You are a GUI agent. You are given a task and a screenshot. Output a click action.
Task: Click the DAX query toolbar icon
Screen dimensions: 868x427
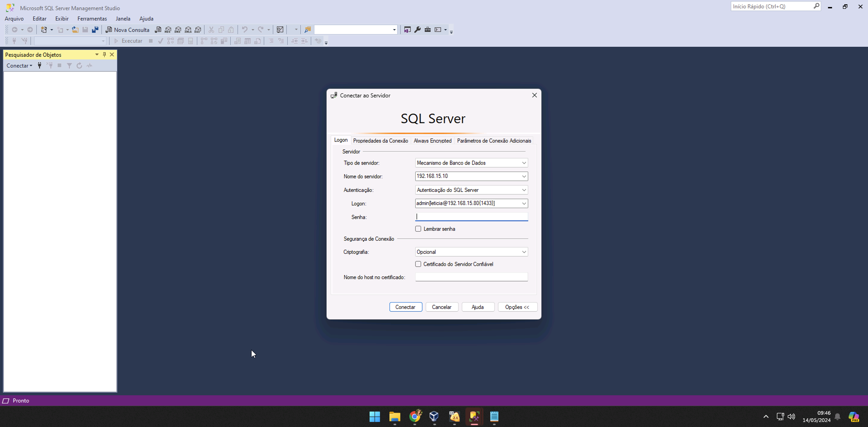pyautogui.click(x=198, y=30)
